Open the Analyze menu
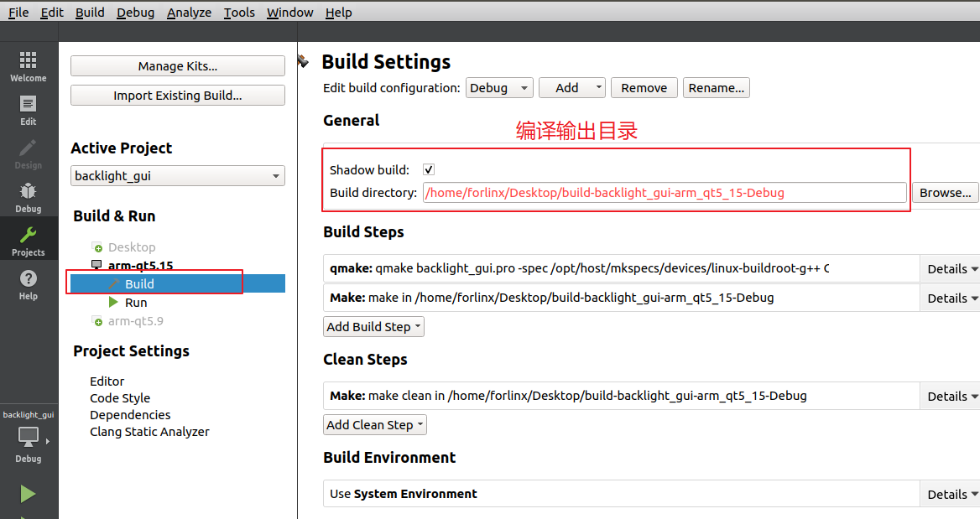This screenshot has width=980, height=519. tap(189, 13)
